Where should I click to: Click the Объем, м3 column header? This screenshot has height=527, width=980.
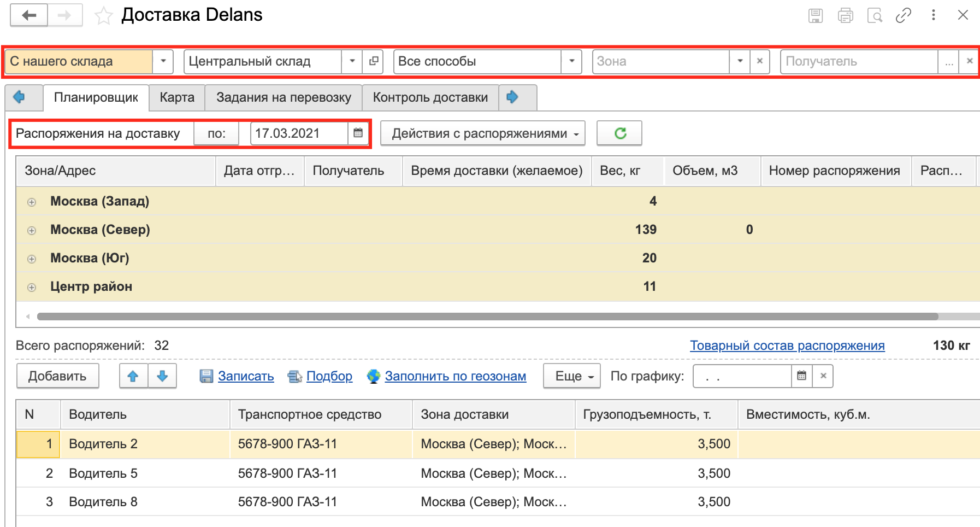pos(712,171)
